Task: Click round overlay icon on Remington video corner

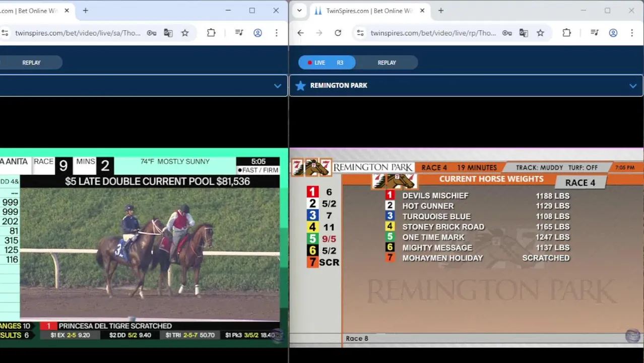Action: (633, 336)
